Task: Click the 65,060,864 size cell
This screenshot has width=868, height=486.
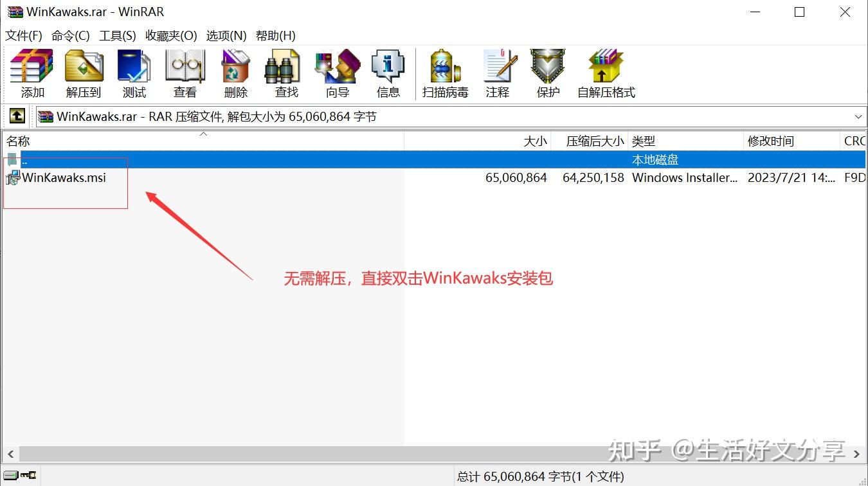Action: pyautogui.click(x=516, y=177)
